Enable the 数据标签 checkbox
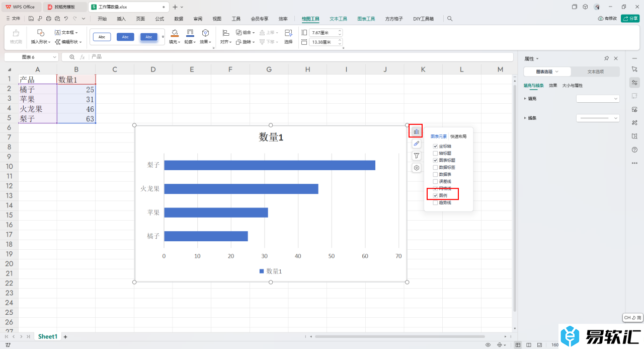This screenshot has height=349, width=644. (435, 167)
